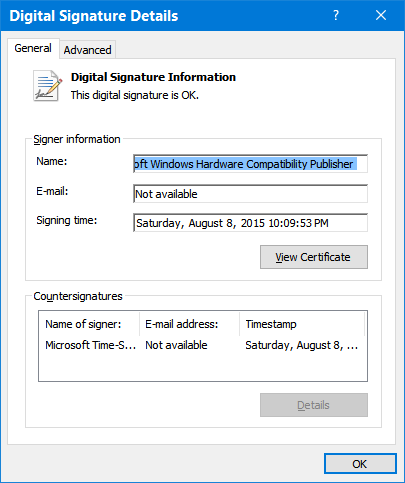
Task: Open View Certificate for the signer
Action: click(x=314, y=257)
